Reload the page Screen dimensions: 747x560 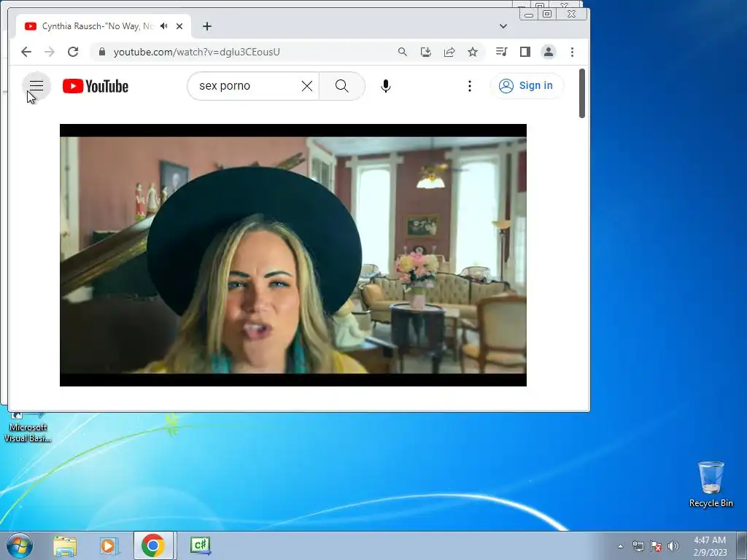(73, 52)
